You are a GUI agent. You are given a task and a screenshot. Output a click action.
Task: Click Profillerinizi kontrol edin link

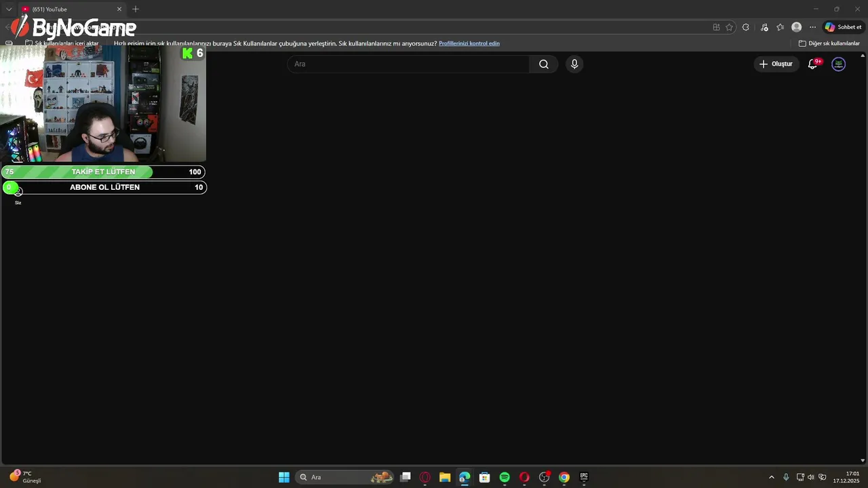469,43
